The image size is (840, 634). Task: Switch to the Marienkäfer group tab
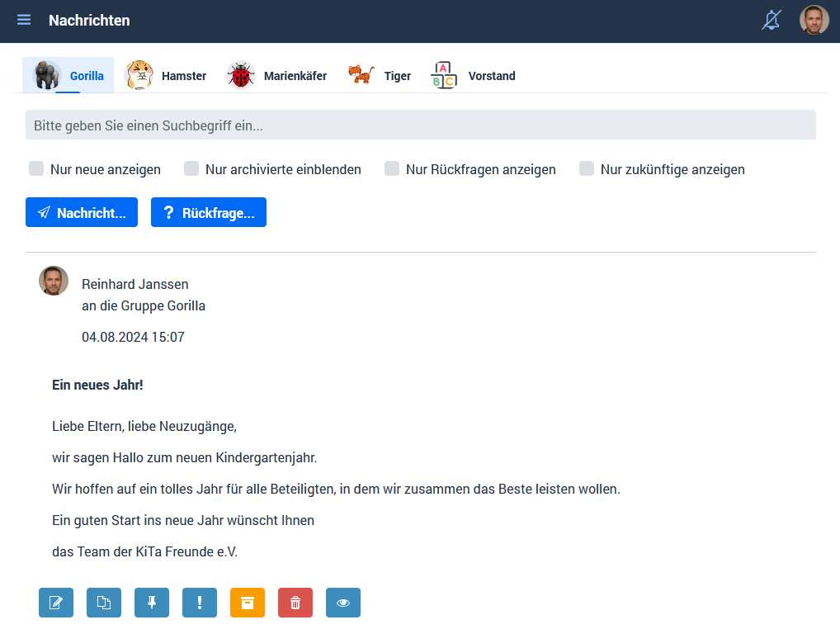[276, 76]
